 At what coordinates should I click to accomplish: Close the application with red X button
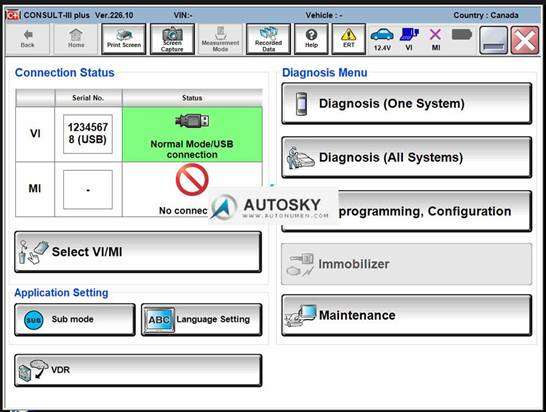(x=524, y=40)
